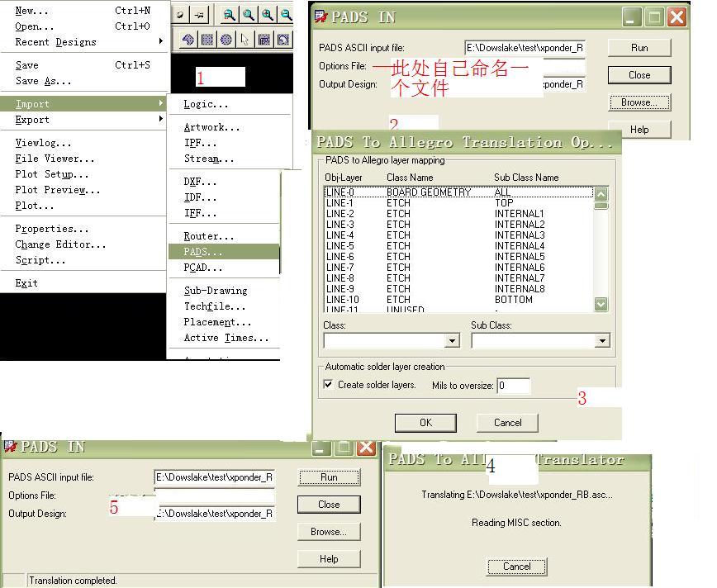Select the arc/curve drawing tool icon
The height and width of the screenshot is (588, 717).
[x=283, y=38]
